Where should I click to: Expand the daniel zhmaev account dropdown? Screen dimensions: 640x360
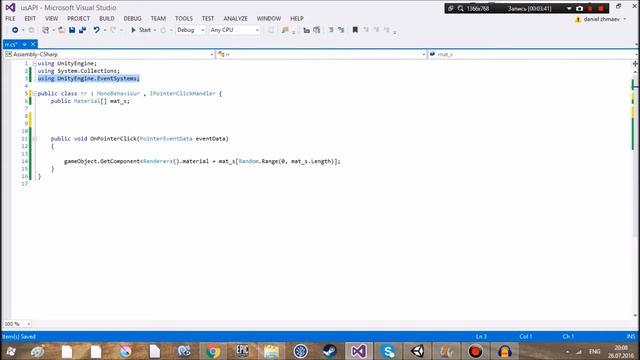pos(625,19)
